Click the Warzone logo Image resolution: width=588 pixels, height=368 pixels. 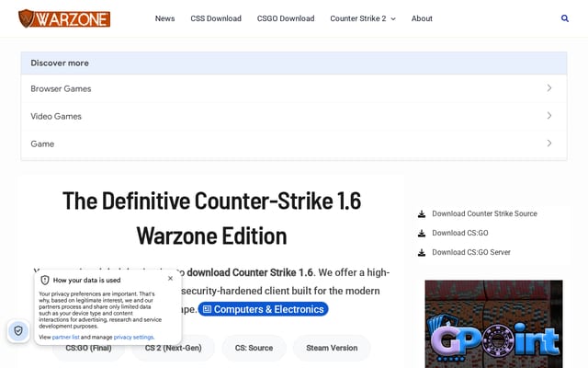pos(64,18)
